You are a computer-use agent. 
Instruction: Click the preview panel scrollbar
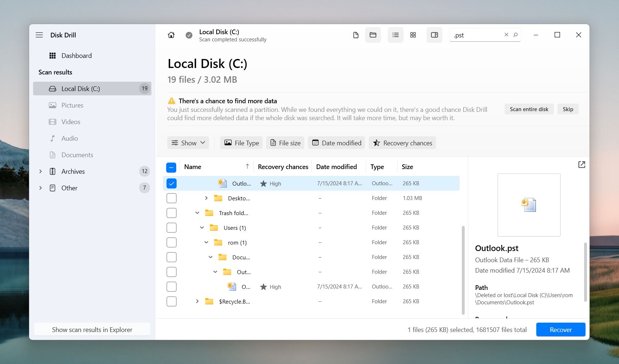pos(585,272)
